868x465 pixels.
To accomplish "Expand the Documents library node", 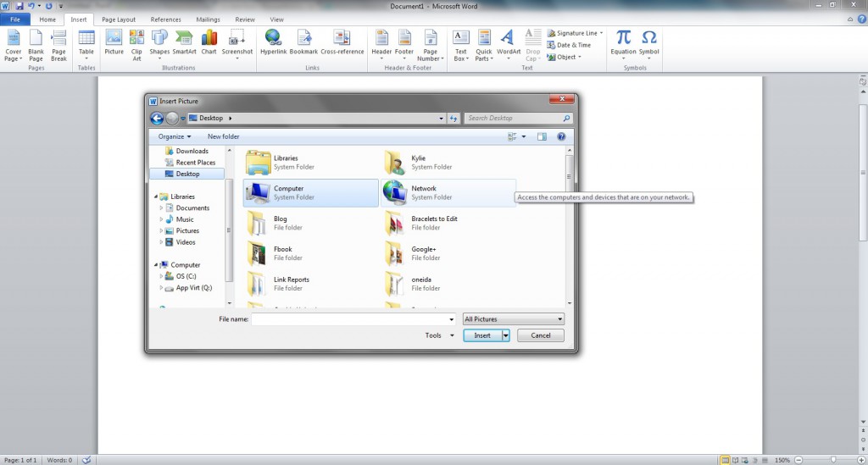I will point(161,208).
